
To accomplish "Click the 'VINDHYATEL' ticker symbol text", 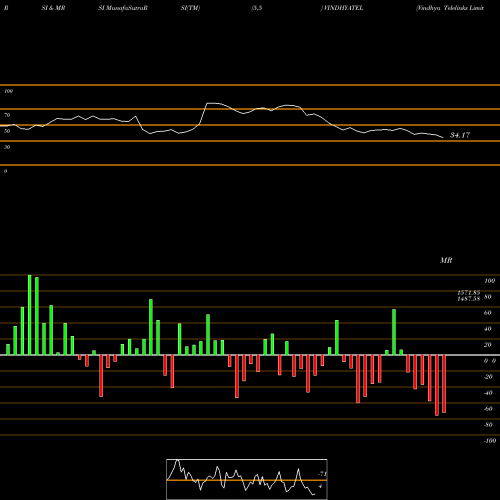I will tap(343, 8).
